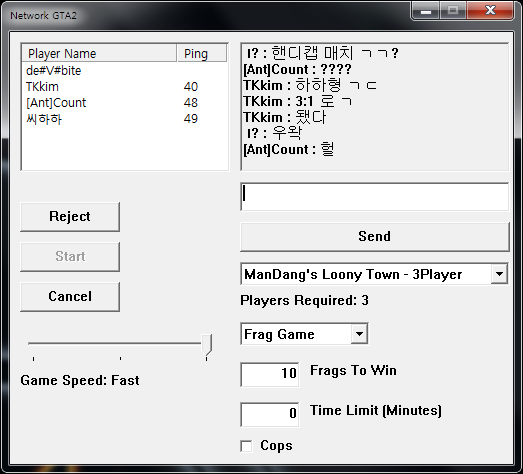The height and width of the screenshot is (474, 523).
Task: Click the Cancel button
Action: coord(70,297)
